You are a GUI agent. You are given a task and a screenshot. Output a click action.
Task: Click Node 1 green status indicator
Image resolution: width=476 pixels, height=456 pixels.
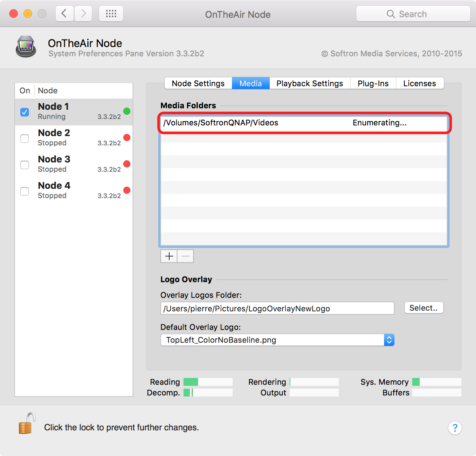pyautogui.click(x=127, y=111)
